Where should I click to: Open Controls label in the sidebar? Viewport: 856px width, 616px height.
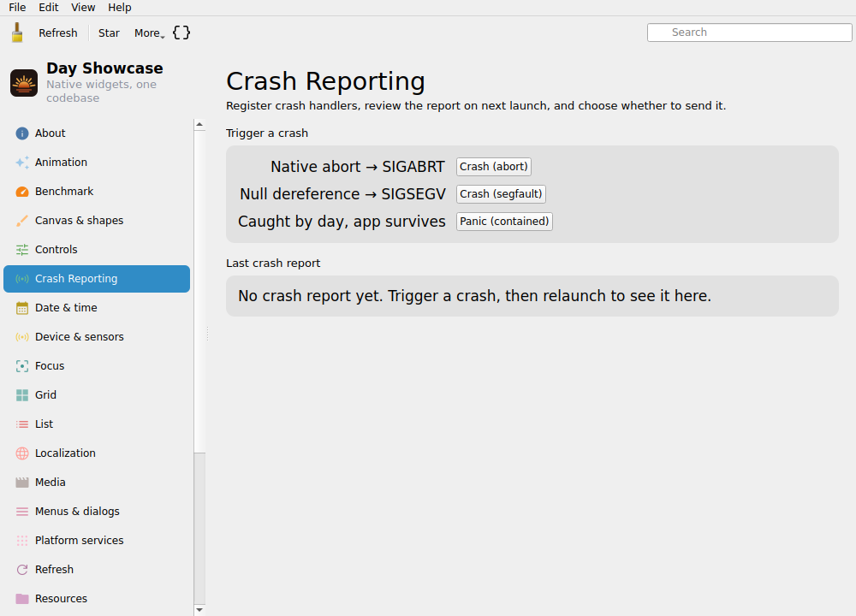[x=56, y=249]
